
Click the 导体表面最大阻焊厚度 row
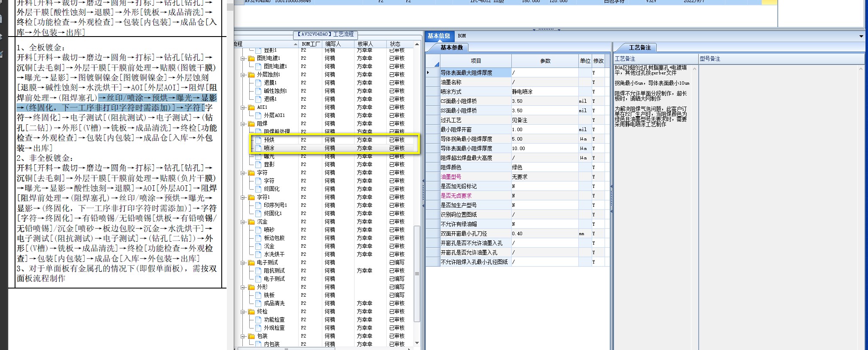[x=518, y=73]
